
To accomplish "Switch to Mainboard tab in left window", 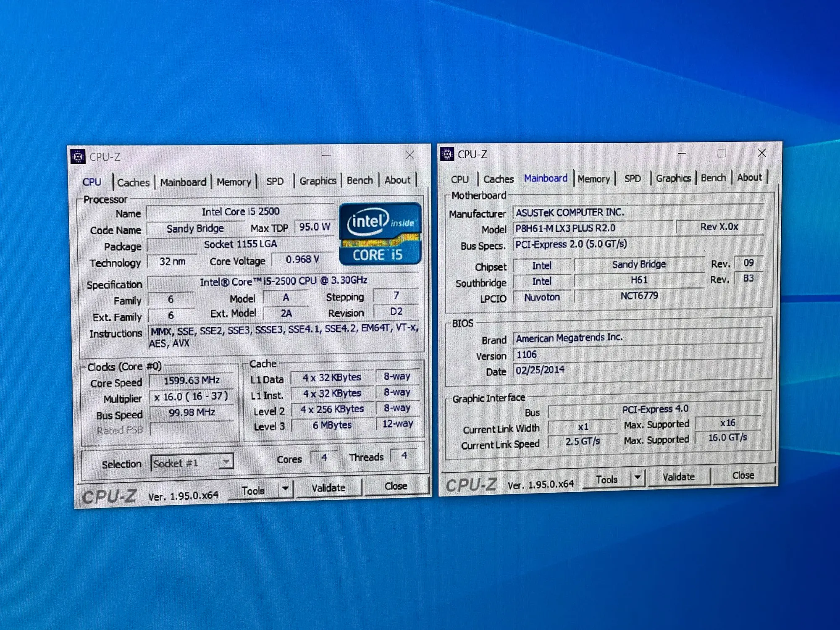I will click(x=183, y=182).
